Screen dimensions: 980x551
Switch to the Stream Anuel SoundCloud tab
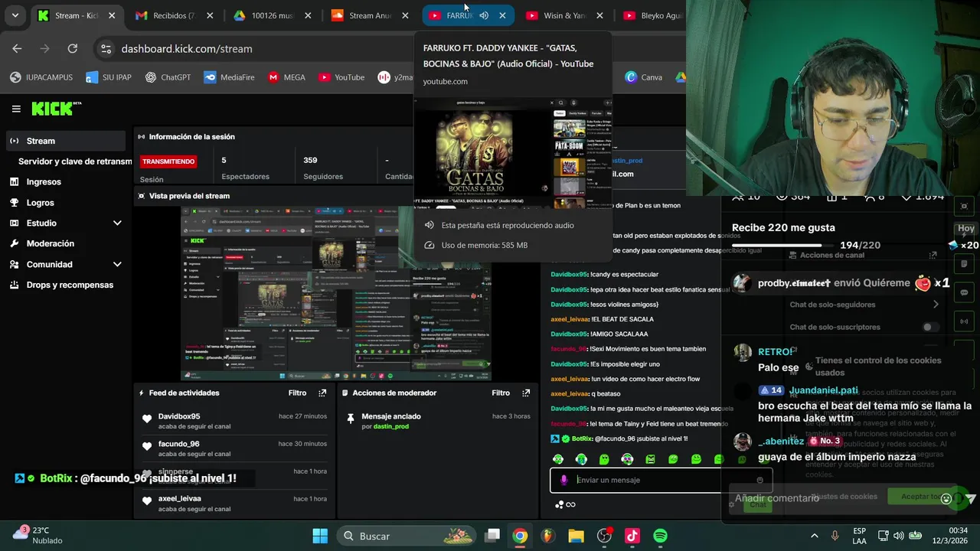[371, 15]
